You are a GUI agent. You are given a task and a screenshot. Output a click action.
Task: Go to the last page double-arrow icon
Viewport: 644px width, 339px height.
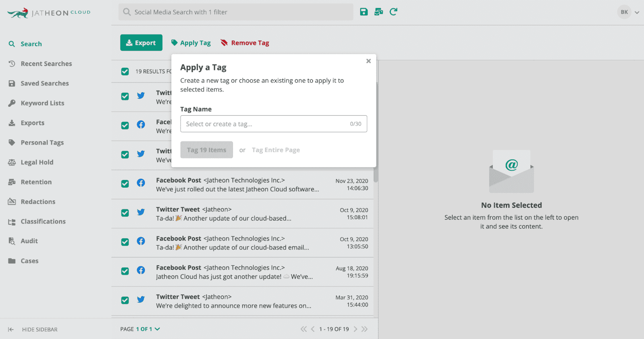(x=364, y=329)
